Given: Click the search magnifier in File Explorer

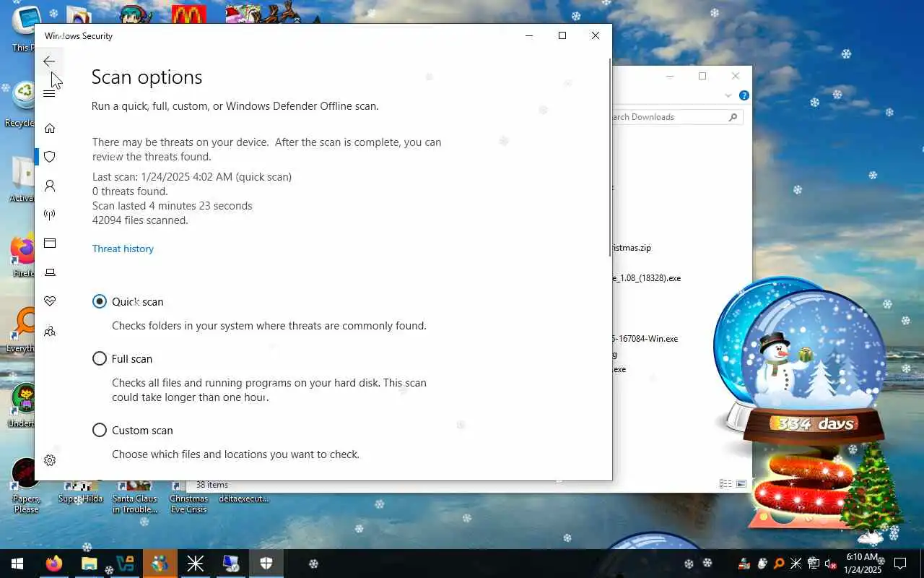Looking at the screenshot, I should click(733, 117).
